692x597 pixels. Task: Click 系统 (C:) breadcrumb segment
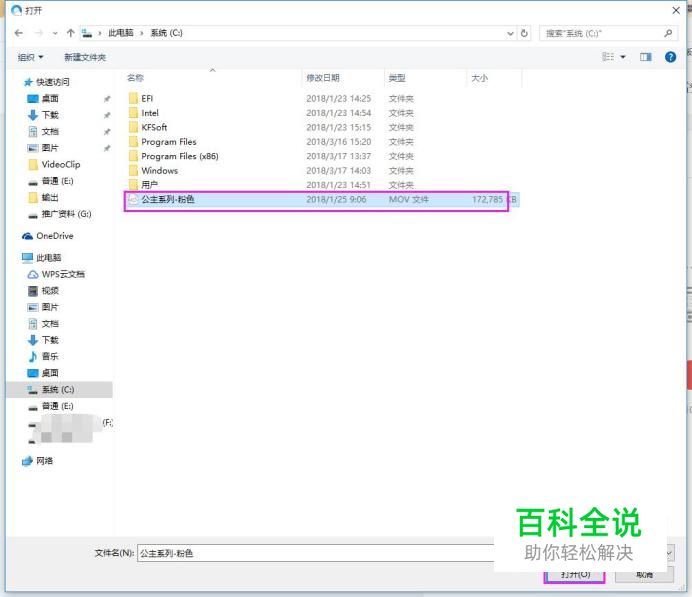coord(166,33)
